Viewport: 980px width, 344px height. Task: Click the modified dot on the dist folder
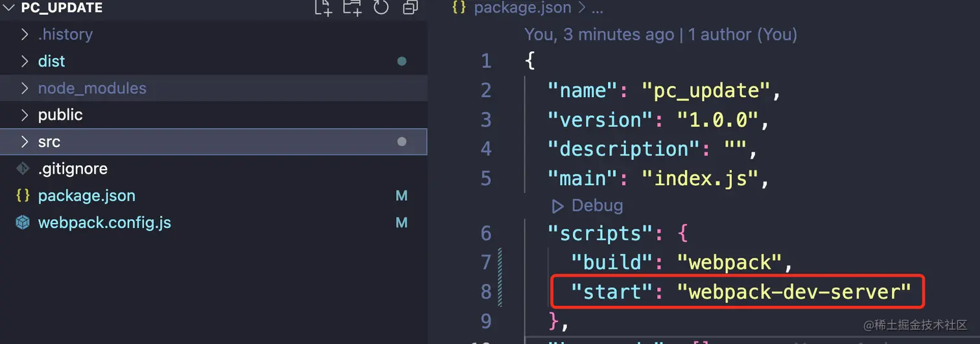(x=402, y=62)
